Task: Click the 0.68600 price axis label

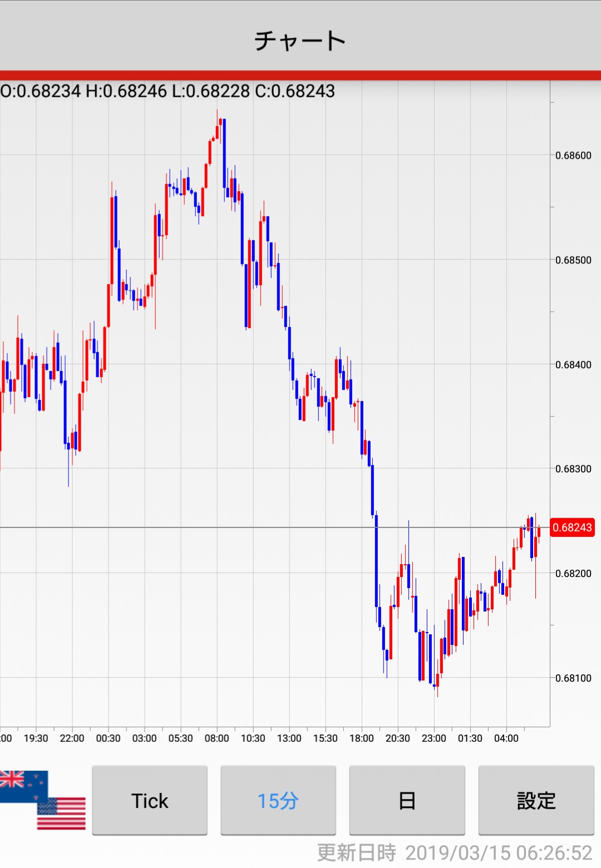Action: pyautogui.click(x=573, y=155)
